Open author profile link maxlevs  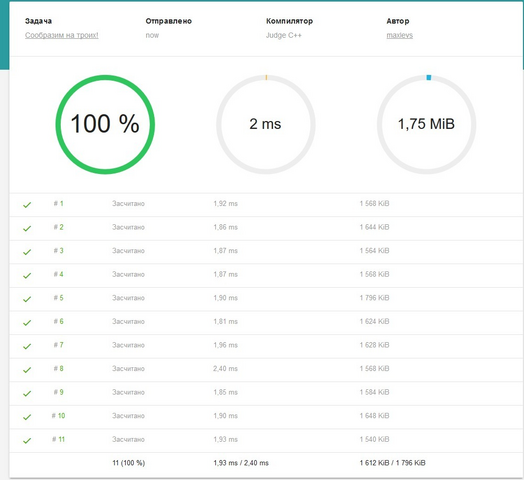point(399,35)
